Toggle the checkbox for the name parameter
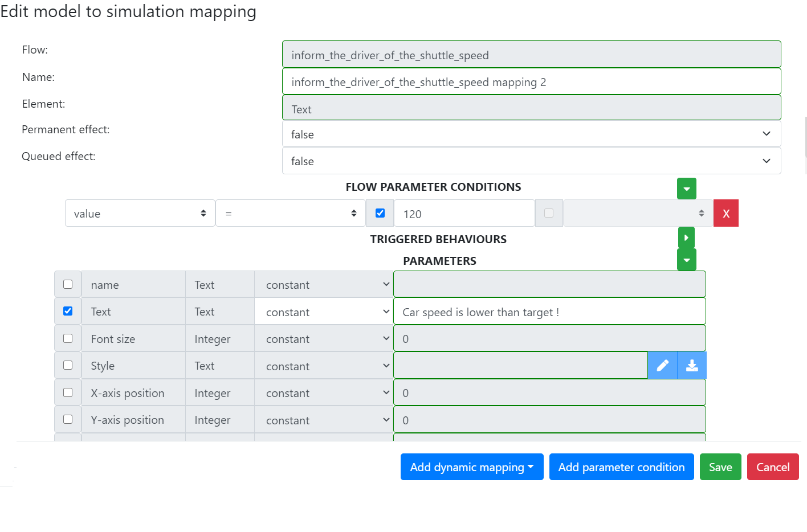 (68, 284)
